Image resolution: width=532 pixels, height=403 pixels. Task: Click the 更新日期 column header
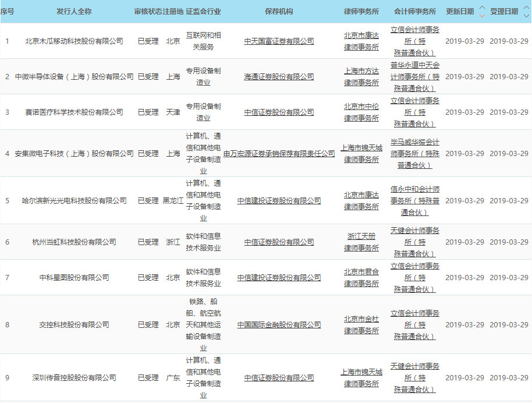[460, 12]
